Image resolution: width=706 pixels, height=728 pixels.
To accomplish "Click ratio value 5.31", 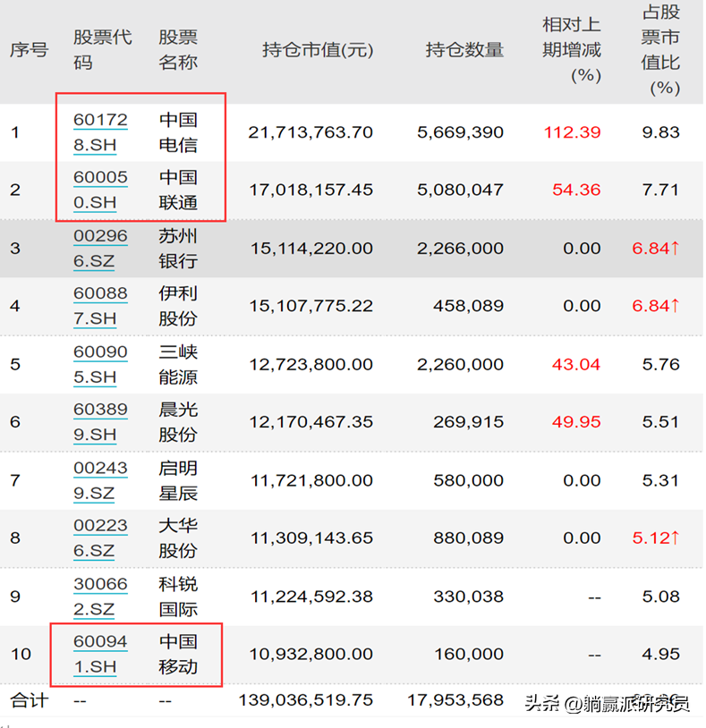I will 661,480.
